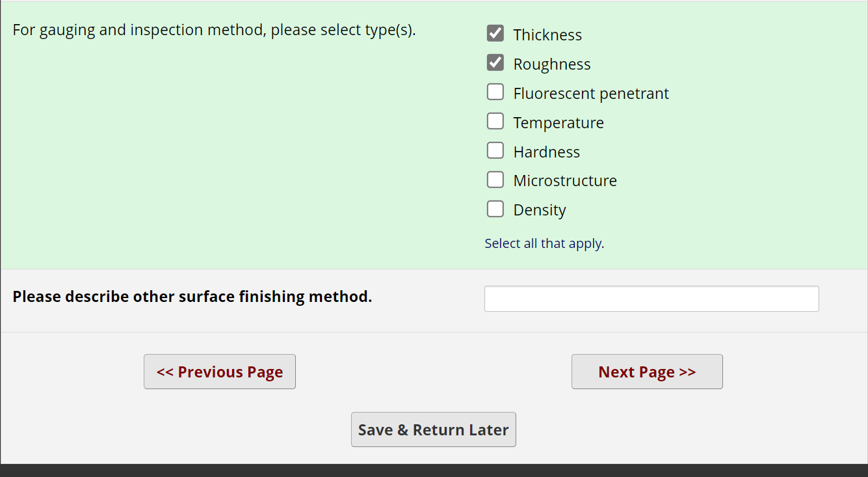Click the "Temperature" option label

pos(559,123)
